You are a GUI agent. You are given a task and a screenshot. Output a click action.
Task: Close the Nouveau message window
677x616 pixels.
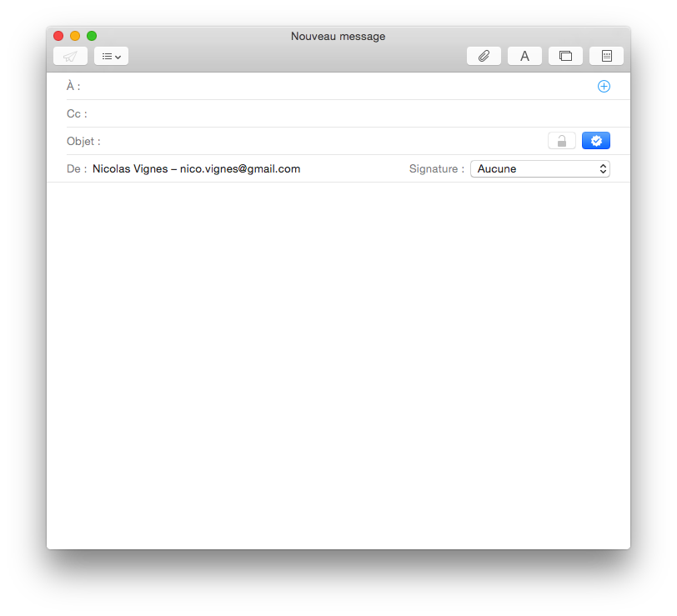coord(58,36)
